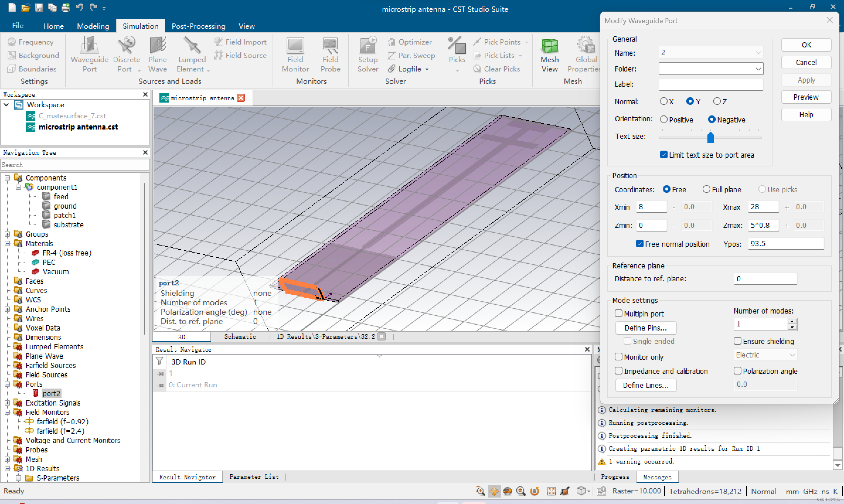Click the Preview button

[x=806, y=97]
